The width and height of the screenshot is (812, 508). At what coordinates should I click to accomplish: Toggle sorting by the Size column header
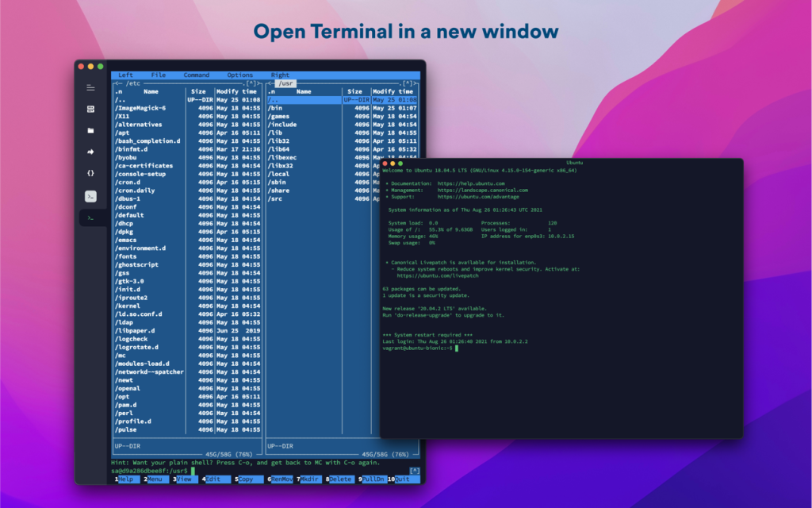point(197,91)
